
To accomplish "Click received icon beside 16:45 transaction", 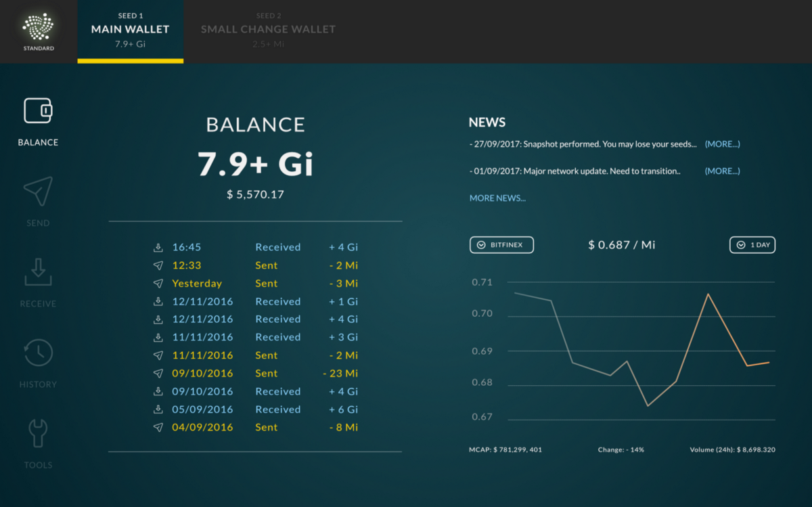I will [158, 247].
